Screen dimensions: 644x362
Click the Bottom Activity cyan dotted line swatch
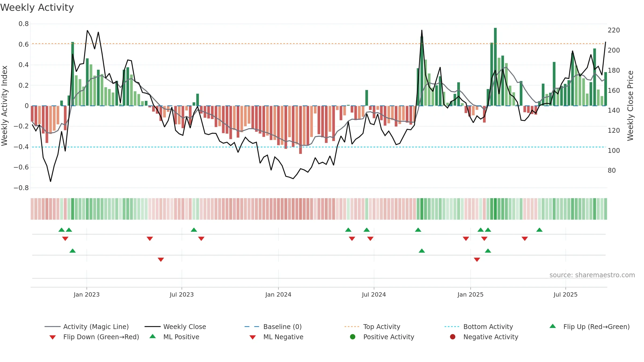tap(452, 327)
